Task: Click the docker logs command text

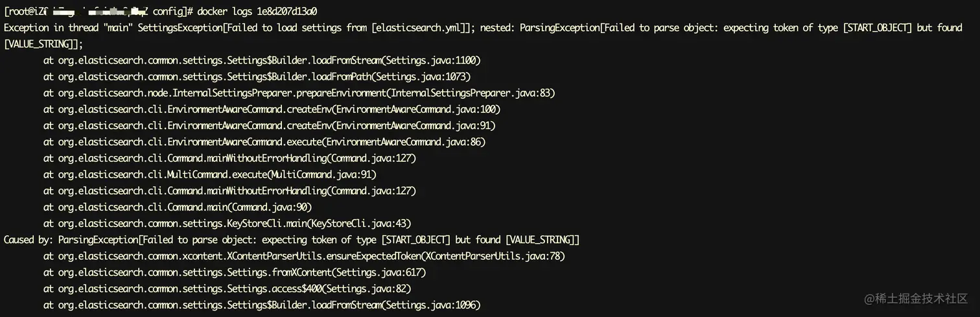Action: pos(257,12)
